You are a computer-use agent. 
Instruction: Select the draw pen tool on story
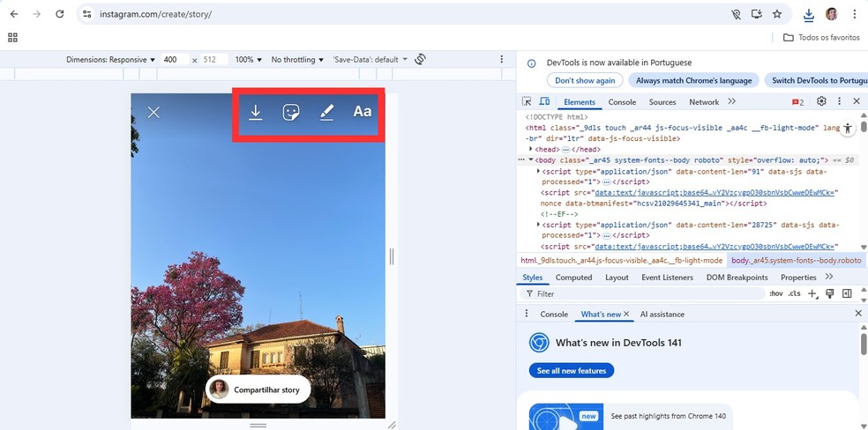coord(327,112)
